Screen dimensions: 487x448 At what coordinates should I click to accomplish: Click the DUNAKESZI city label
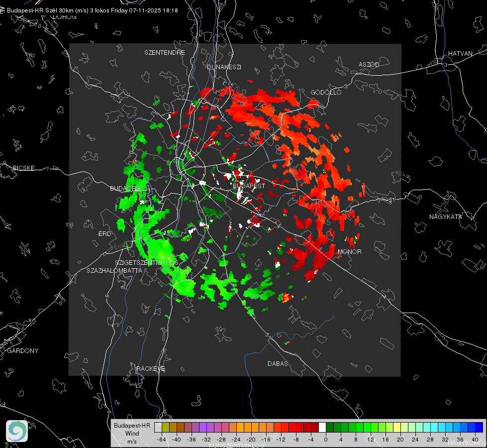click(224, 67)
